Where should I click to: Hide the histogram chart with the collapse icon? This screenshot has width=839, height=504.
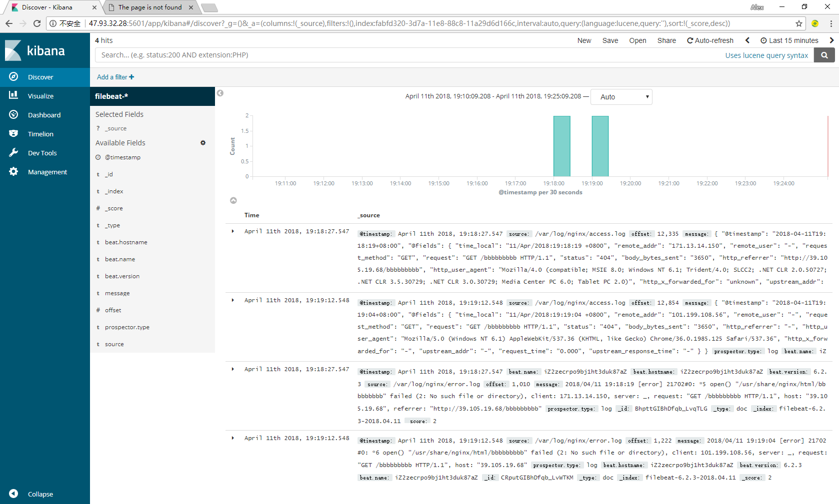coord(233,200)
